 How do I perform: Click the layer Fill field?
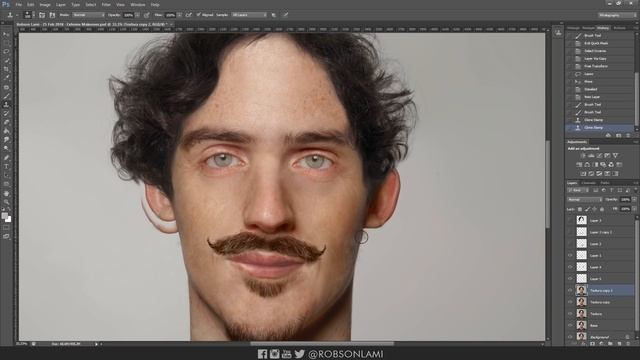click(x=625, y=209)
